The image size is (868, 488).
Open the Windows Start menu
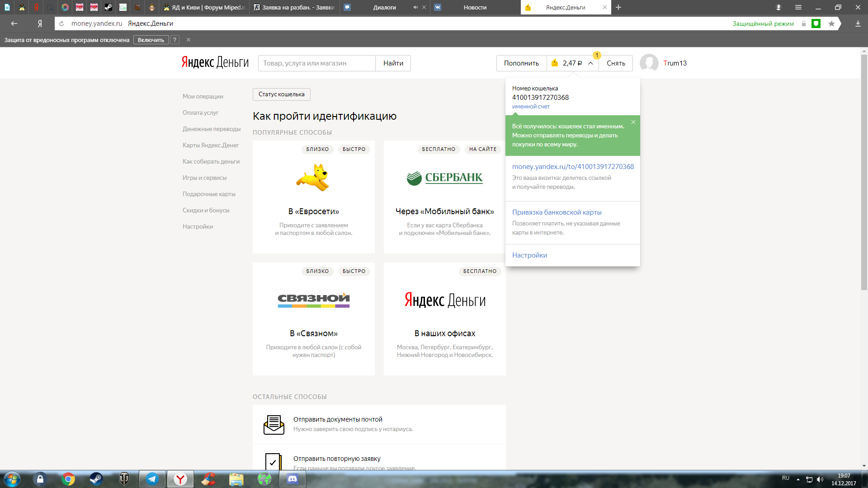(12, 479)
